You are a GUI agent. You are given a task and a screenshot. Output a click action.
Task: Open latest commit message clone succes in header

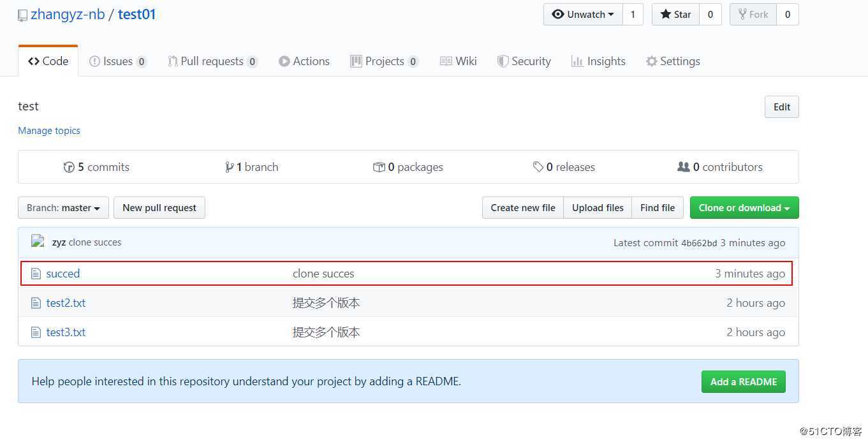point(95,242)
